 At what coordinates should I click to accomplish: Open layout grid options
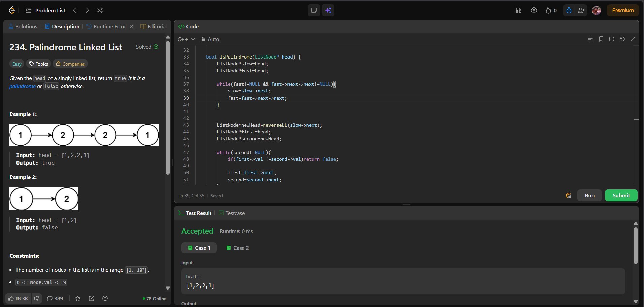click(518, 10)
